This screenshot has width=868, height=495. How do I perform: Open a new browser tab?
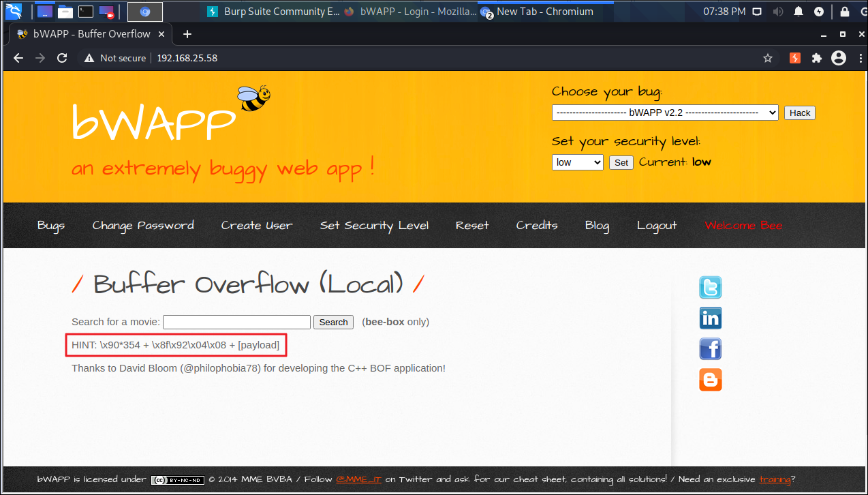[x=187, y=34]
